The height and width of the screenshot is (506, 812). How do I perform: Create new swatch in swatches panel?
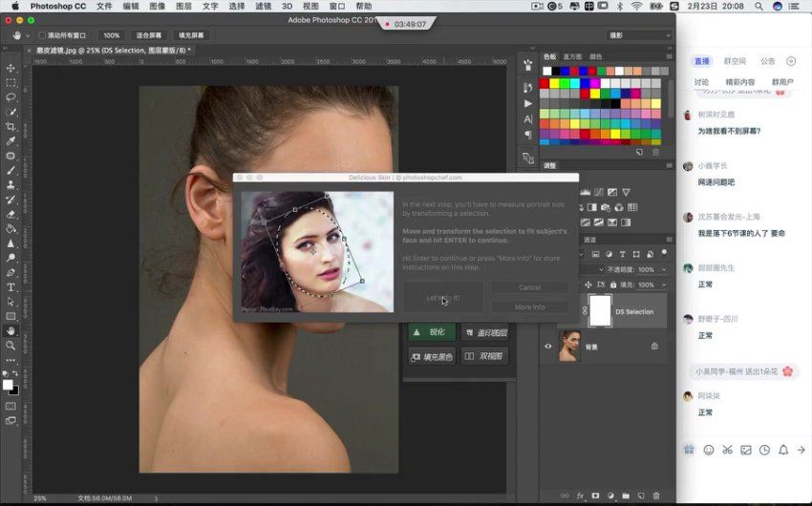(x=639, y=152)
